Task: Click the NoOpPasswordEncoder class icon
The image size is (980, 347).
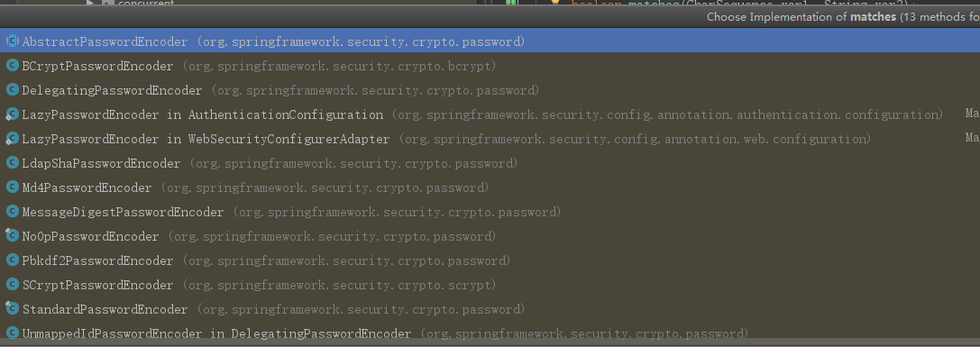Action: (x=12, y=236)
